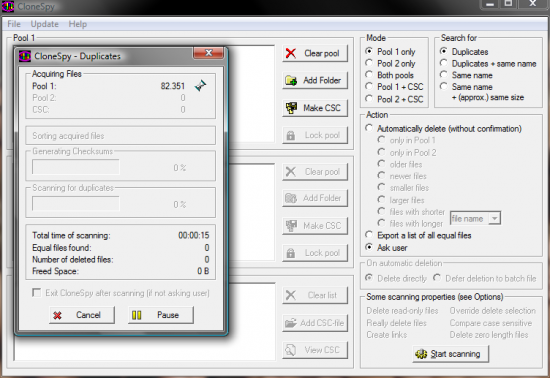This screenshot has width=550, height=378.
Task: Click the magnifier icon on View CSC
Action: coord(291,350)
